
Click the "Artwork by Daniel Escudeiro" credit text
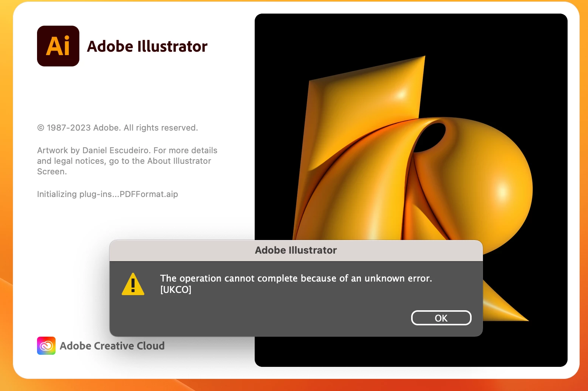coord(127,161)
